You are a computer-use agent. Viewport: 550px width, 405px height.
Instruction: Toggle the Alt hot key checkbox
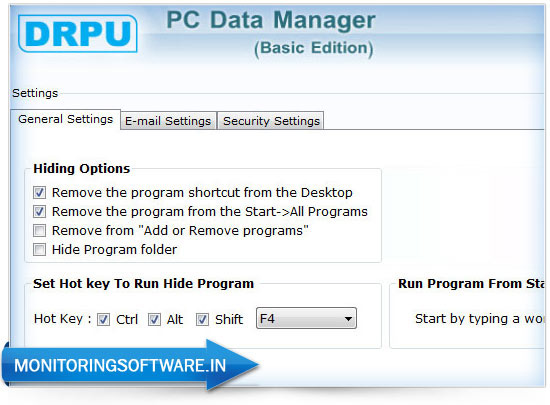pyautogui.click(x=154, y=319)
